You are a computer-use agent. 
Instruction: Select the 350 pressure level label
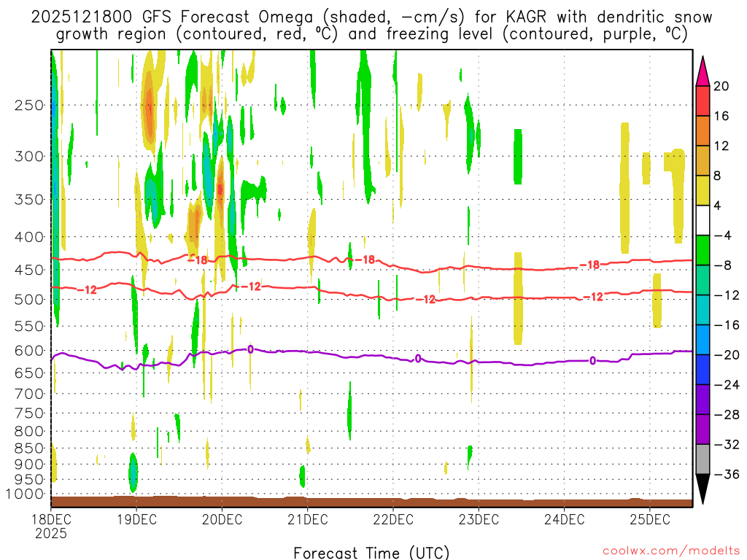click(x=29, y=199)
